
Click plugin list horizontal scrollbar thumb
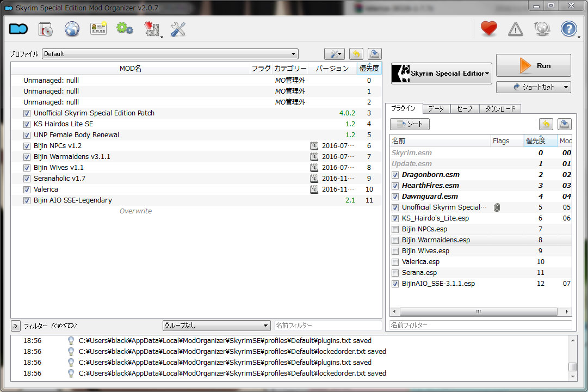coord(479,311)
